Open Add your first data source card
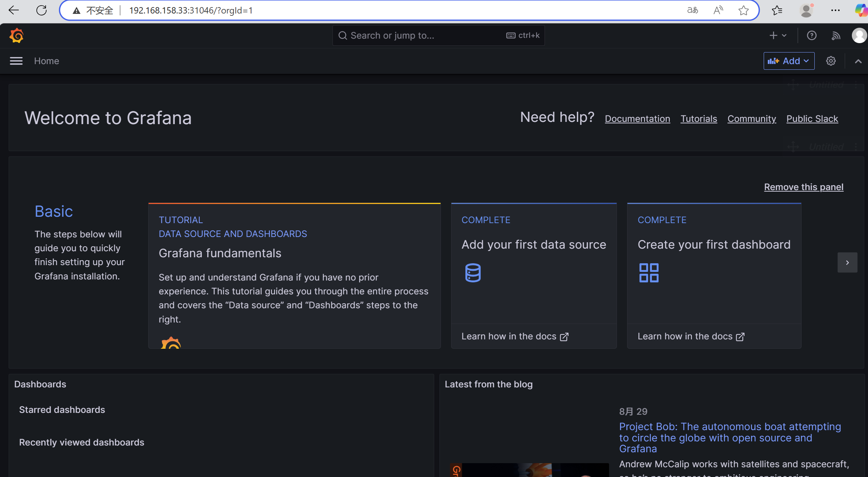868x477 pixels. coord(534,276)
